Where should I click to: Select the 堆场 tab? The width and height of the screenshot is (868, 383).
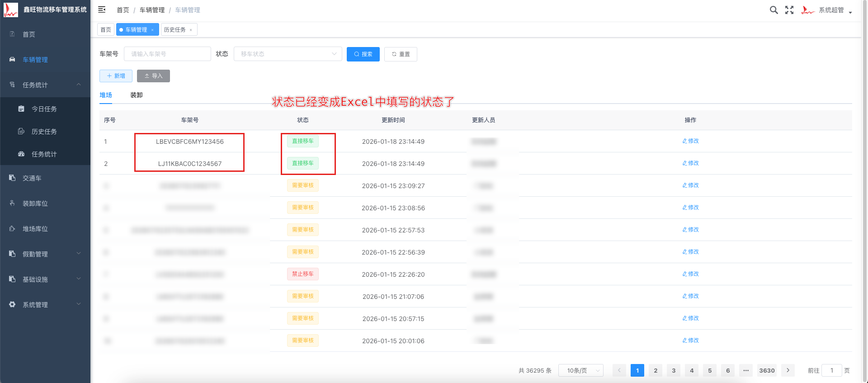106,95
